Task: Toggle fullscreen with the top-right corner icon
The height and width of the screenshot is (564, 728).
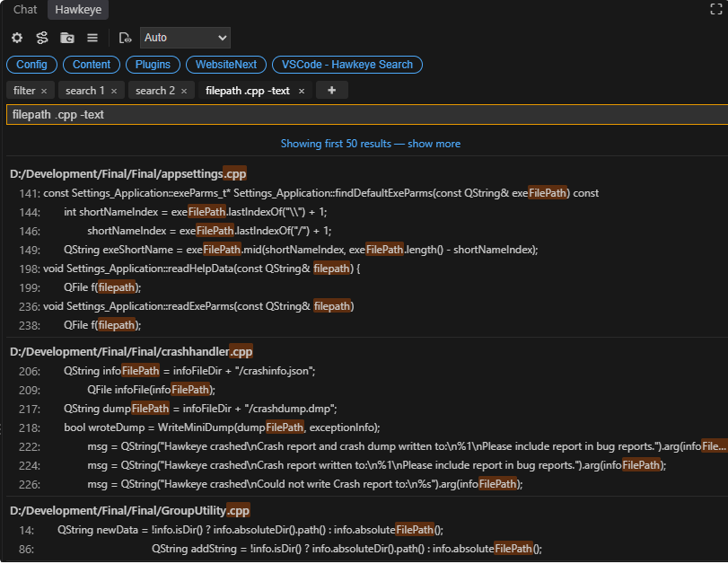Action: 716,9
